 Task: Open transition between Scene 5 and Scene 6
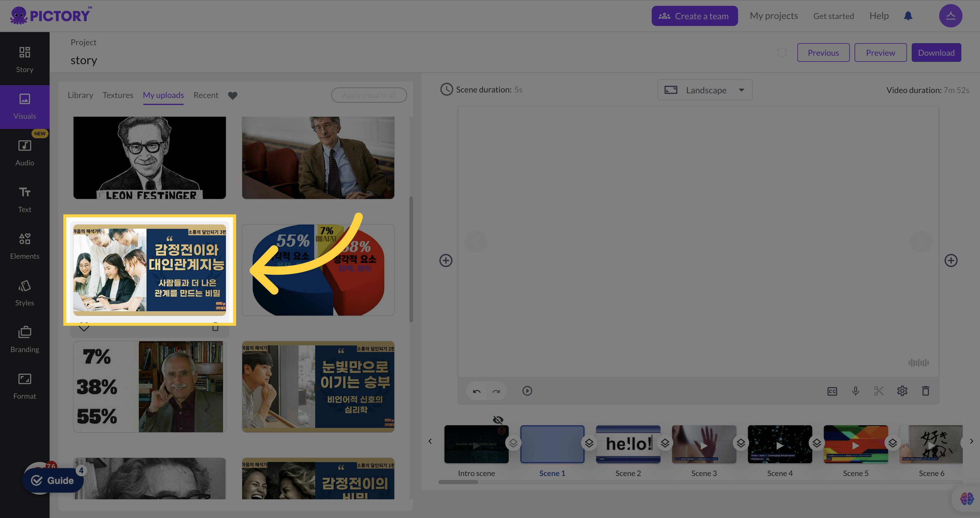(892, 443)
